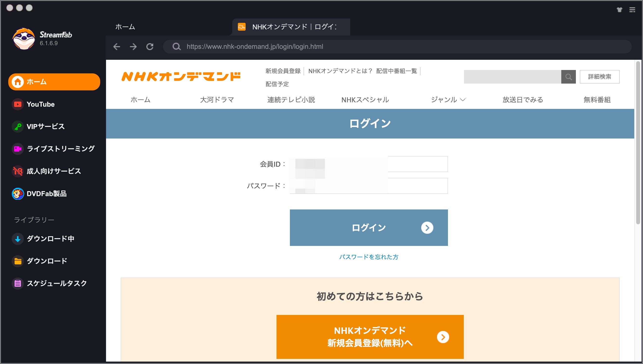Click the blue ログイン button

[x=368, y=227]
